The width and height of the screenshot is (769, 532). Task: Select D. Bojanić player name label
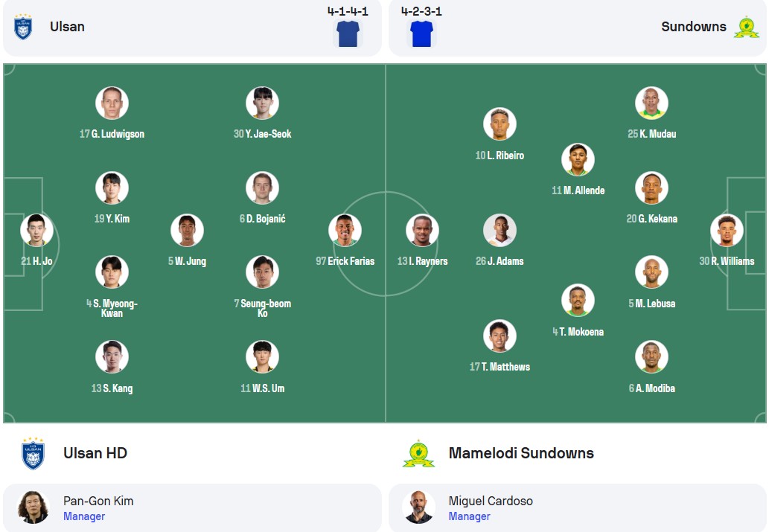[262, 219]
